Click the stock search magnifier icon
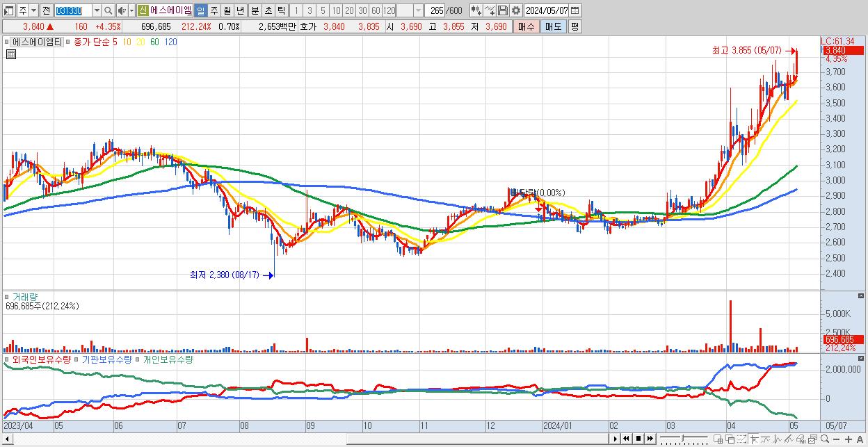Image resolution: width=868 pixels, height=447 pixels. [x=108, y=10]
